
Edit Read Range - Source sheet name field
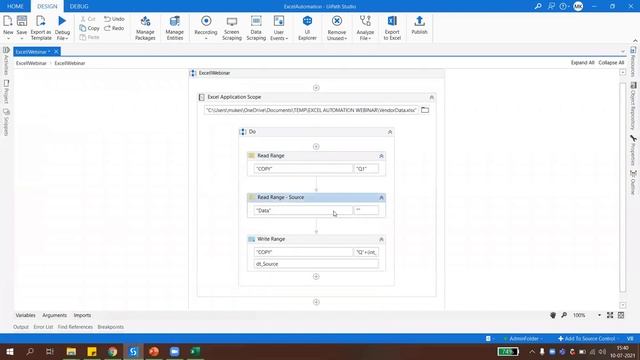click(303, 210)
